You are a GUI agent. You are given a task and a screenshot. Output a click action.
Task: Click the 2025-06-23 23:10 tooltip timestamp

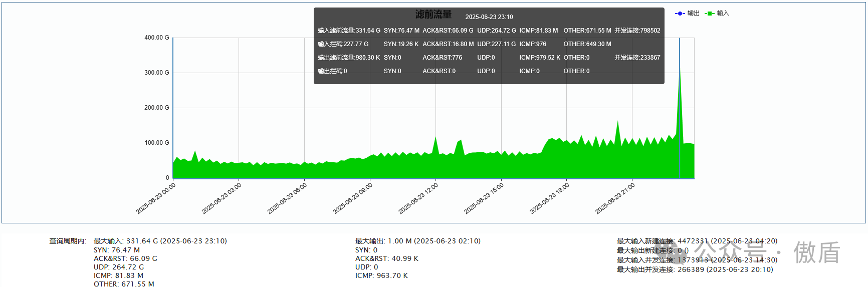pos(489,17)
